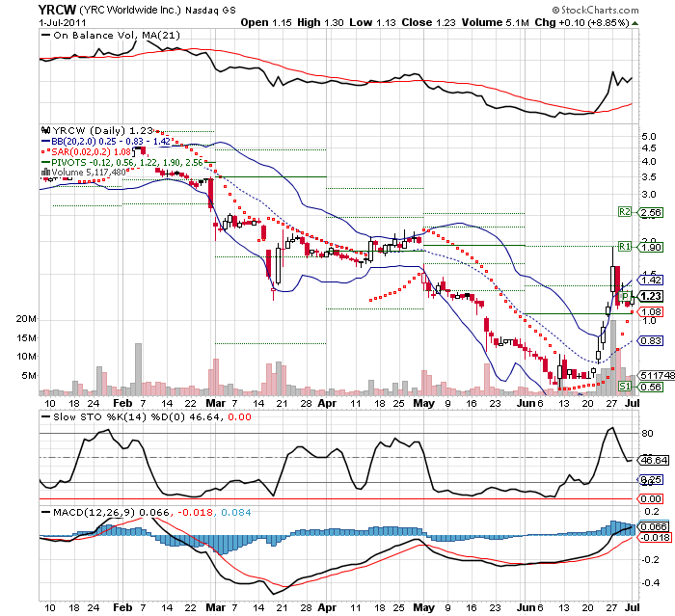Click the 2.56 pivot price tag
The width and height of the screenshot is (675, 616).
click(651, 212)
